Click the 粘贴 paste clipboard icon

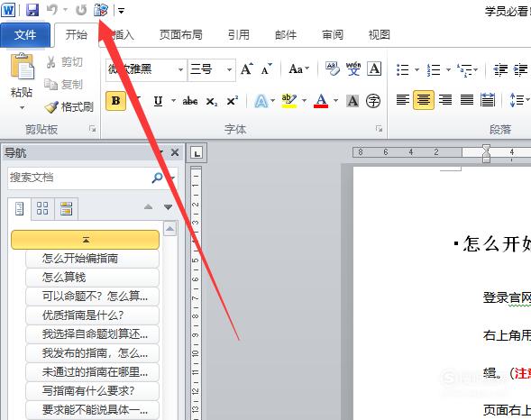pos(22,67)
